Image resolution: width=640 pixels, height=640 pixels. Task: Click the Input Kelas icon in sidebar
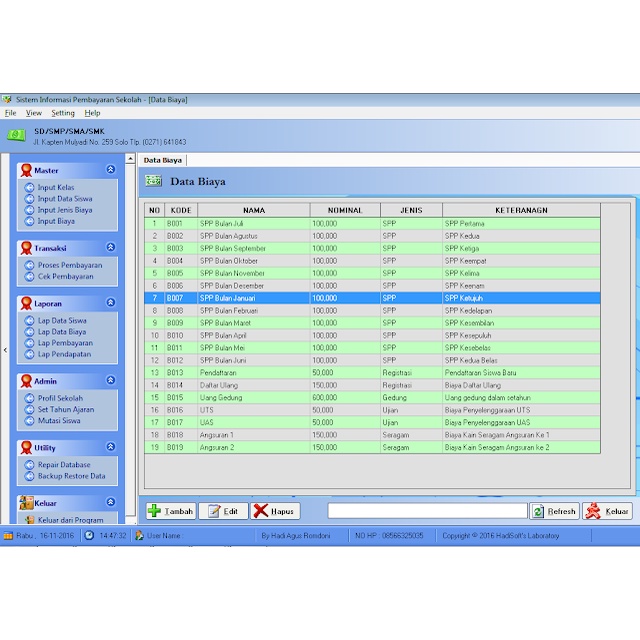coord(30,188)
